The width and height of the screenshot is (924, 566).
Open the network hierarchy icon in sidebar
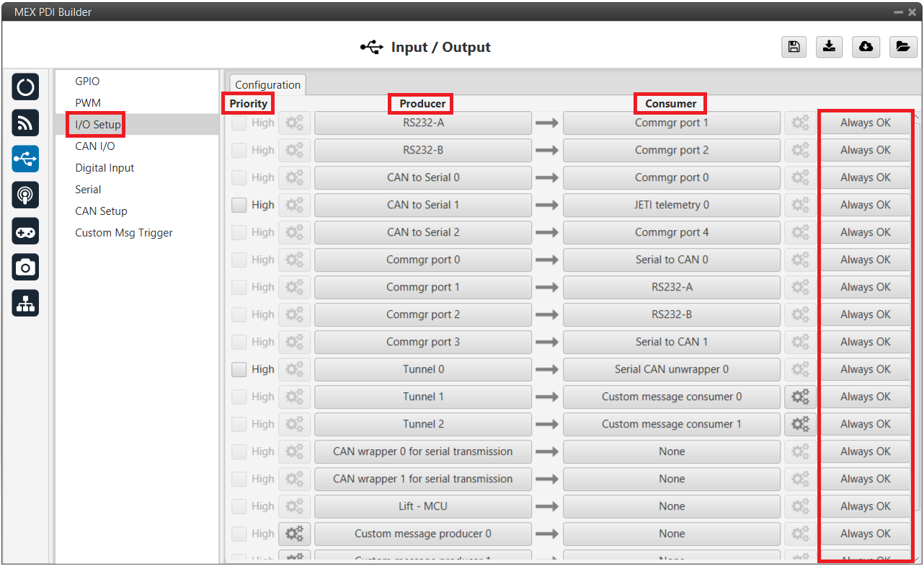pos(25,304)
